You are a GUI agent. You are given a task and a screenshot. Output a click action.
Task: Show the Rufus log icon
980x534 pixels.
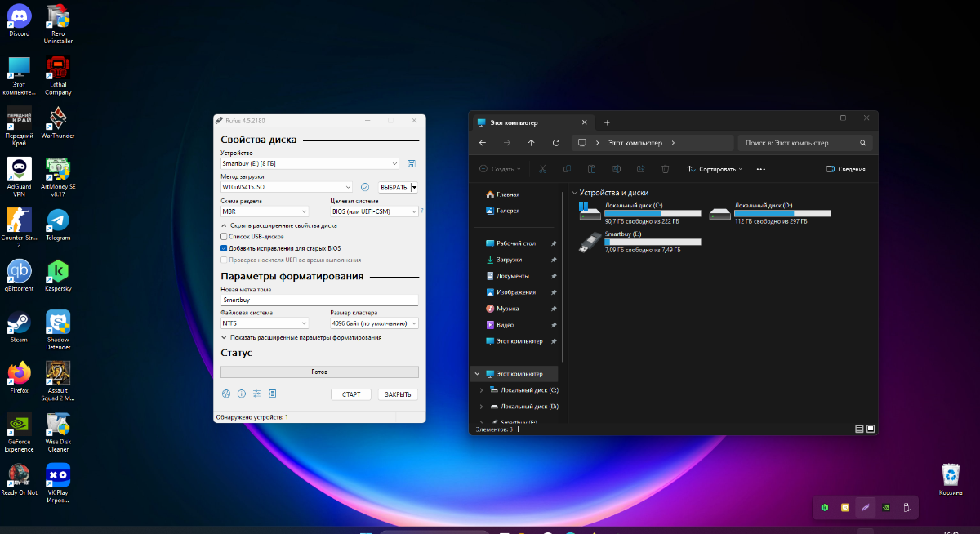point(272,394)
